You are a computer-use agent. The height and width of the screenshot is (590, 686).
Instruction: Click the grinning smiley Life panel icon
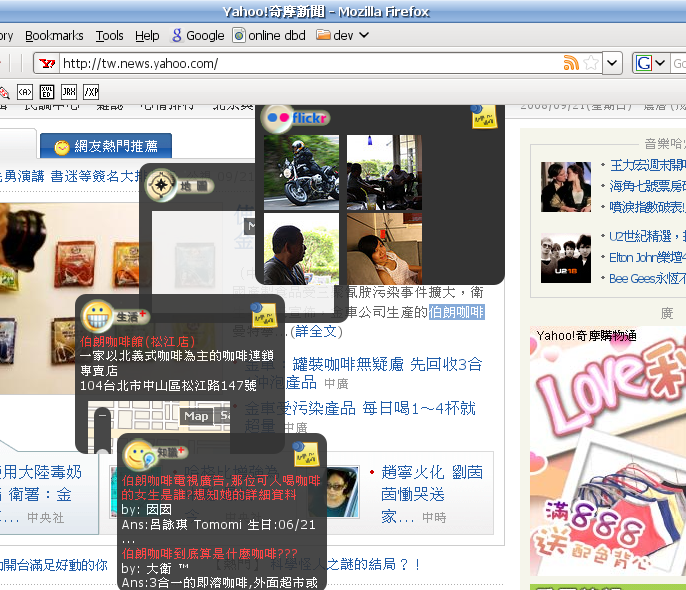(x=98, y=316)
